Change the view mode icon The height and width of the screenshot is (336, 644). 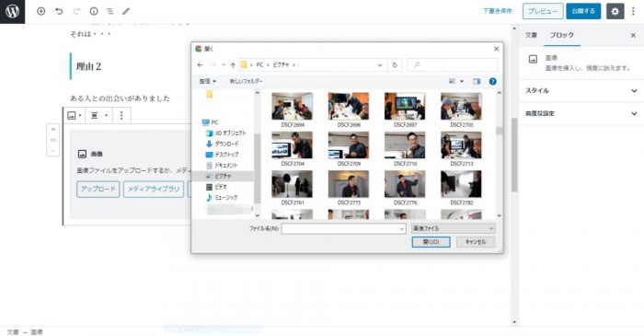[453, 81]
